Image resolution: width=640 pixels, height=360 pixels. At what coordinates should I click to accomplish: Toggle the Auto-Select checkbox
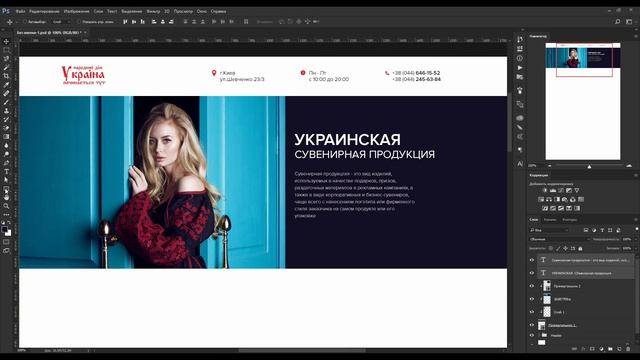(x=24, y=22)
